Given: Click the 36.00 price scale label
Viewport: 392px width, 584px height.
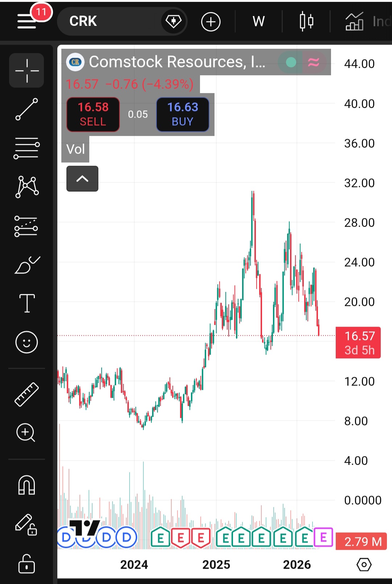Looking at the screenshot, I should point(359,144).
